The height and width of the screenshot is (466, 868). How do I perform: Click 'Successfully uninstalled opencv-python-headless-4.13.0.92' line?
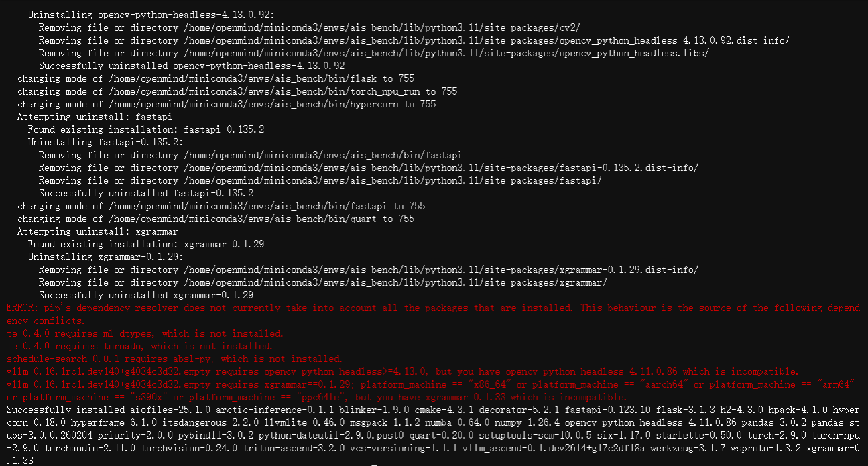[191, 66]
